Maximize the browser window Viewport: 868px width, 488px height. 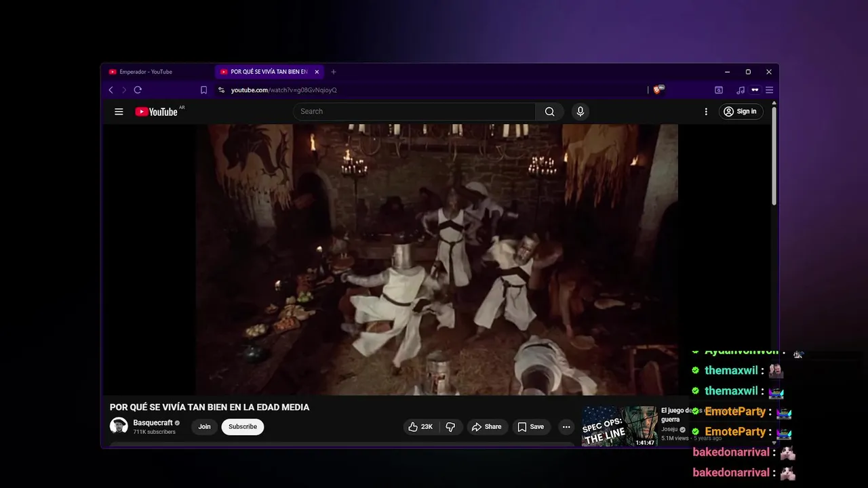(x=748, y=72)
